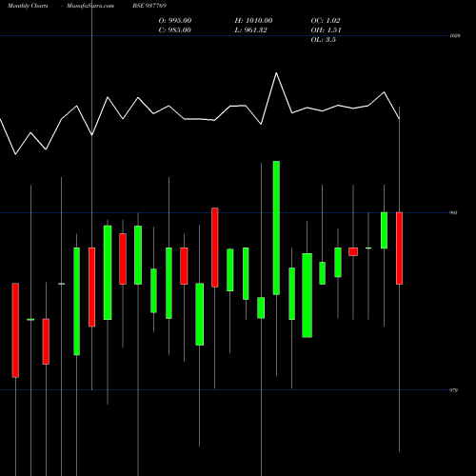Open the MunafaSutra.com label
The image size is (476, 476).
click(x=90, y=6)
